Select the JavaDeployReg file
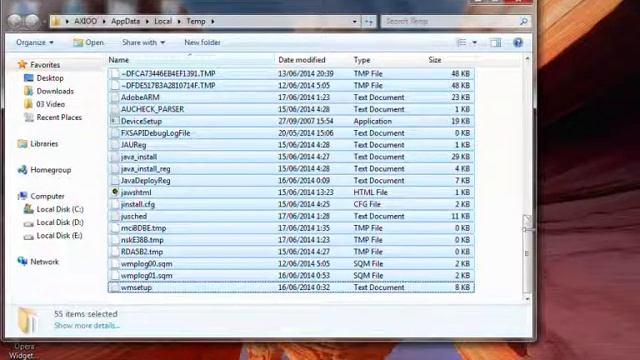The width and height of the screenshot is (640, 360). tap(291, 180)
